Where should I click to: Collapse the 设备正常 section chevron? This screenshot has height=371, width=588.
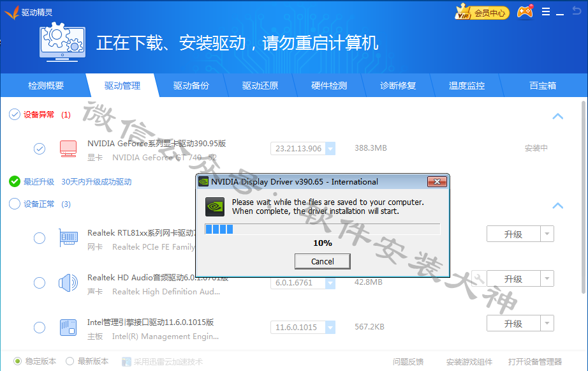557,206
